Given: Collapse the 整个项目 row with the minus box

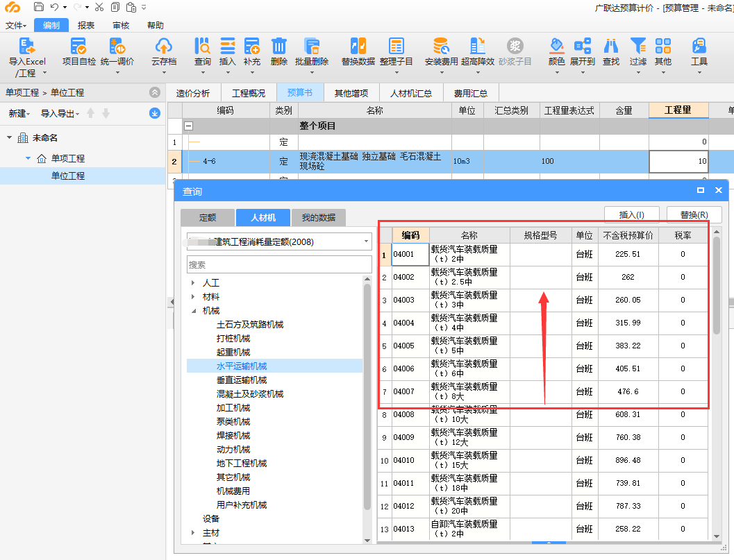Looking at the screenshot, I should pyautogui.click(x=189, y=126).
